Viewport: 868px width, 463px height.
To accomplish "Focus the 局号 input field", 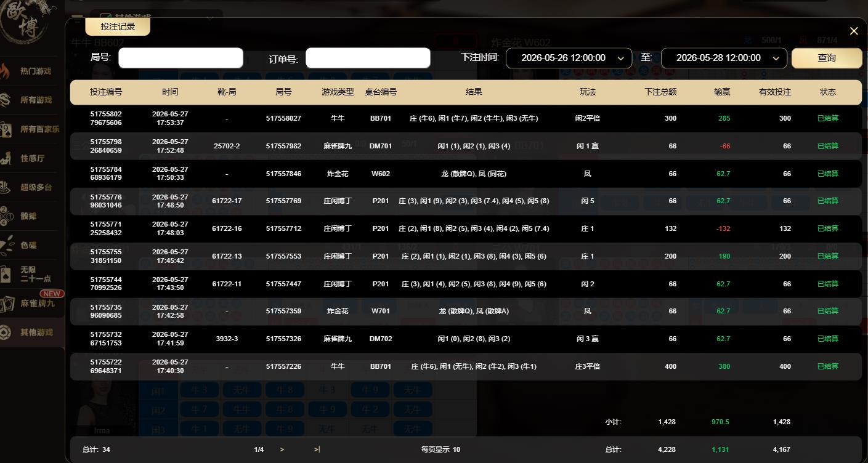I will coord(180,58).
